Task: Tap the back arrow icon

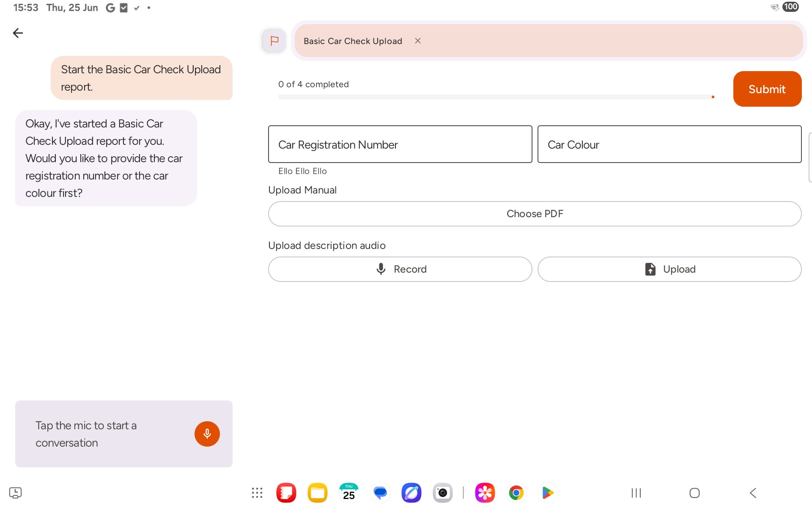Action: point(18,33)
